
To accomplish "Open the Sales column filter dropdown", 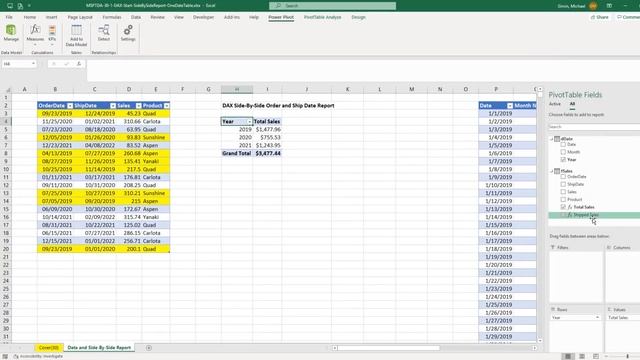I will click(x=138, y=106).
